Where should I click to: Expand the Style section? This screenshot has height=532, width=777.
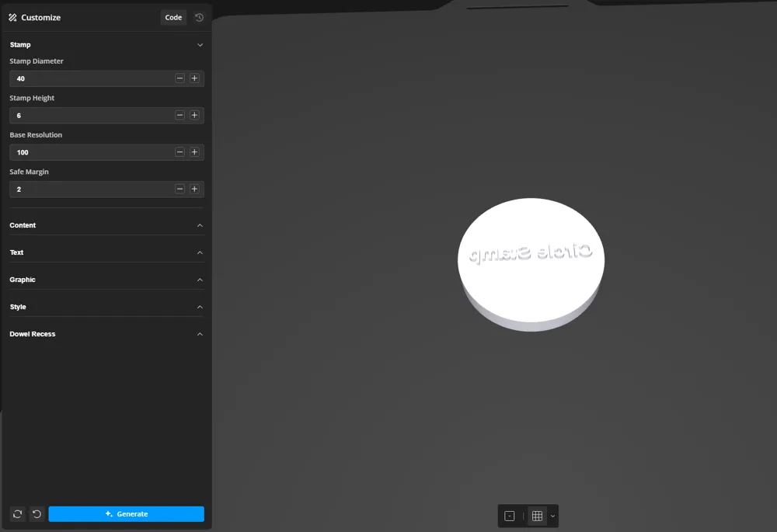coord(106,307)
